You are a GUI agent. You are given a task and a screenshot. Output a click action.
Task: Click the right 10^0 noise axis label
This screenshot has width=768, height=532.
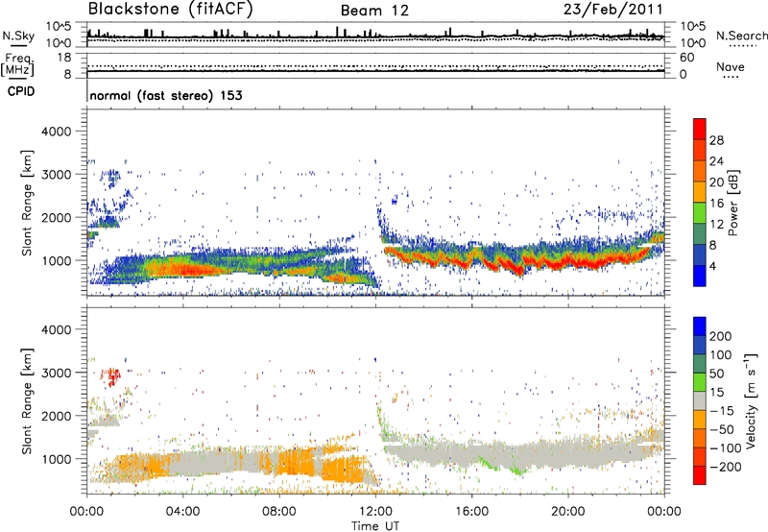692,43
